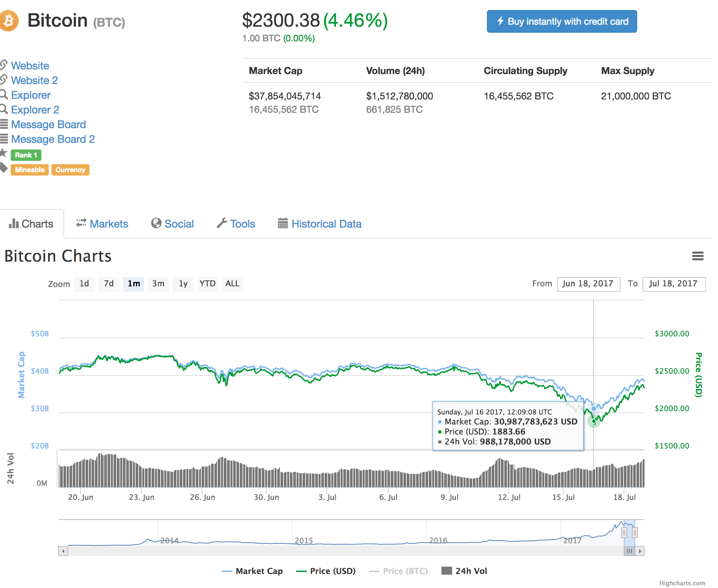
Task: Toggle Price (USD) series in legend
Action: pos(326,571)
